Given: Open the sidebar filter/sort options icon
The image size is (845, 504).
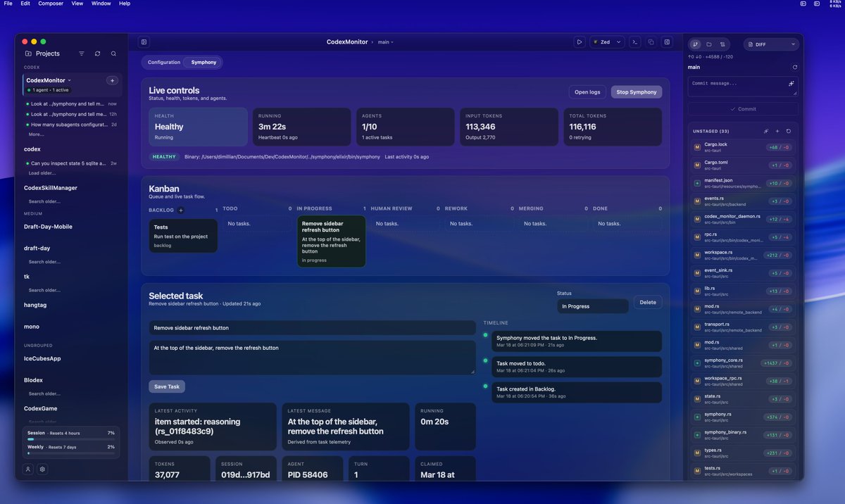Looking at the screenshot, I should pyautogui.click(x=82, y=53).
